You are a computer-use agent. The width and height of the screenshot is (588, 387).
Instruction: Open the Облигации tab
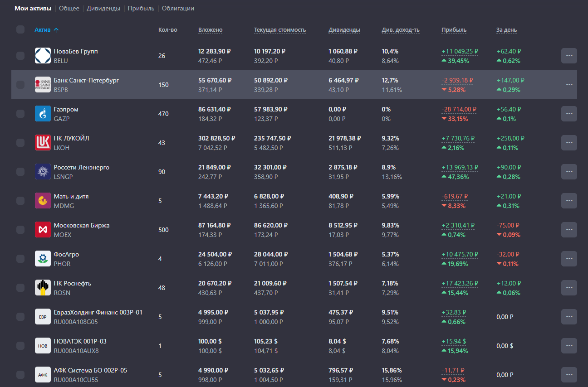click(x=178, y=9)
